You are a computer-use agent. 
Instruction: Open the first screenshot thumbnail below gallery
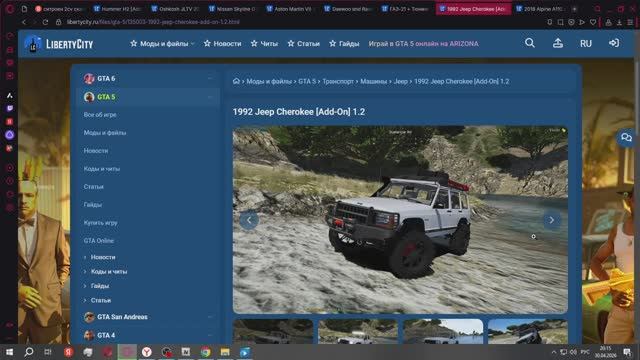(273, 331)
